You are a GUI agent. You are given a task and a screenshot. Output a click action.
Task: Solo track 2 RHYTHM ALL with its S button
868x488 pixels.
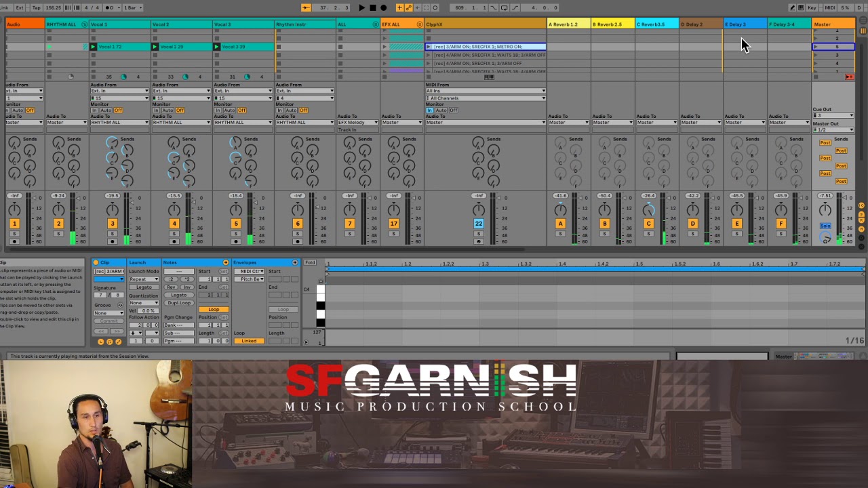click(58, 234)
